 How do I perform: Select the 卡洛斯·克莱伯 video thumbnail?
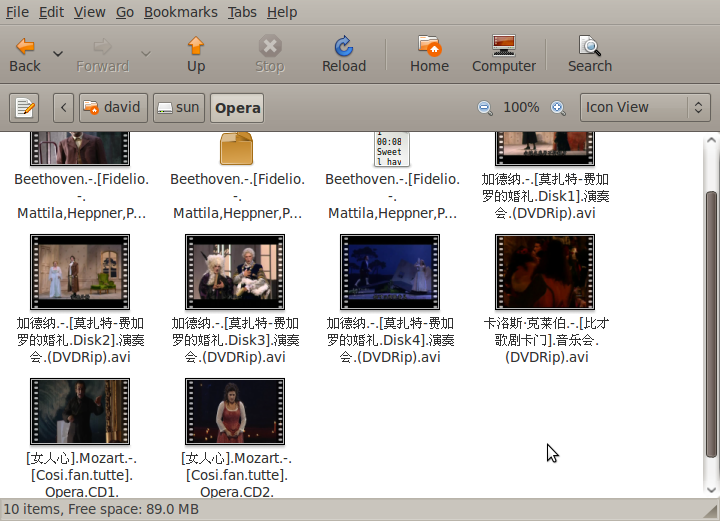pos(545,272)
